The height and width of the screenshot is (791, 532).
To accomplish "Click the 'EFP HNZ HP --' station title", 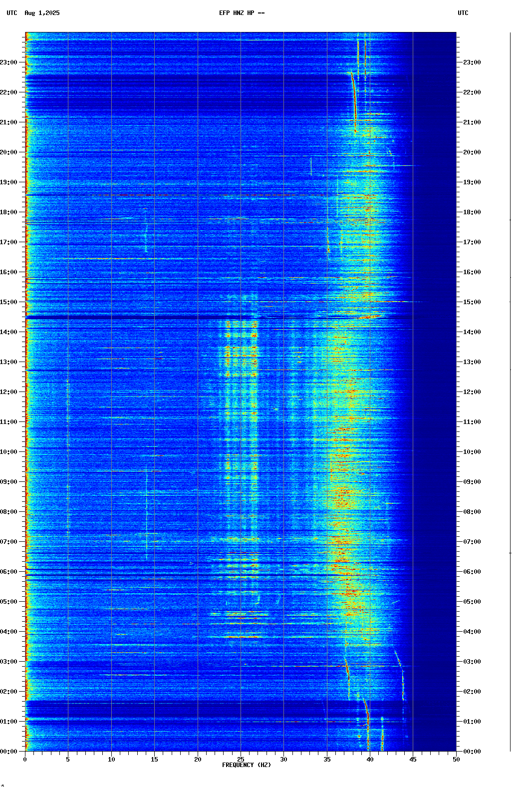I will 242,13.
